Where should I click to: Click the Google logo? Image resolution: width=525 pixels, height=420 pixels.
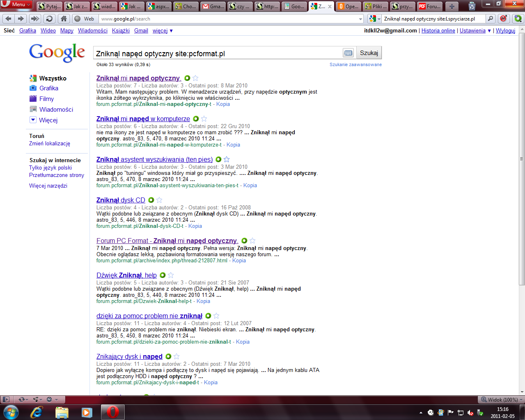pos(57,53)
